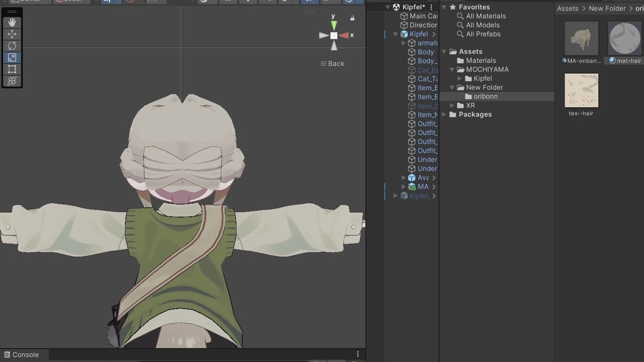Select the Rect tool
644x362 pixels.
pos(12,69)
